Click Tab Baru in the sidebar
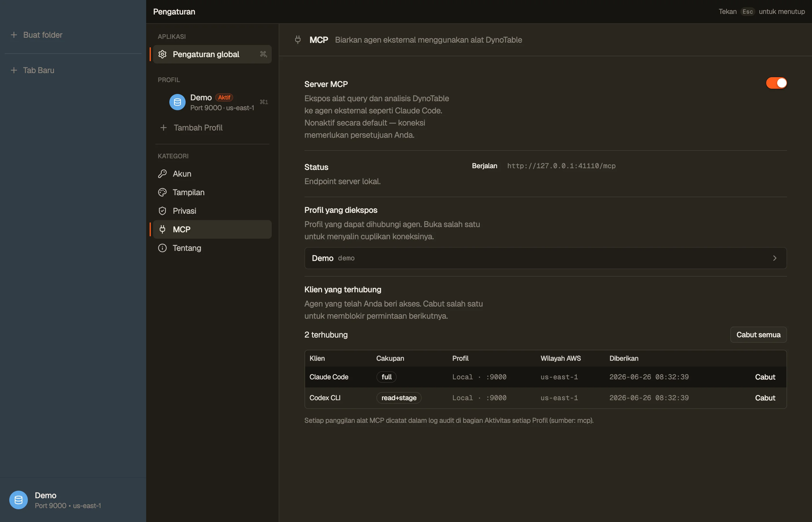Viewport: 812px width, 522px height. tap(39, 70)
